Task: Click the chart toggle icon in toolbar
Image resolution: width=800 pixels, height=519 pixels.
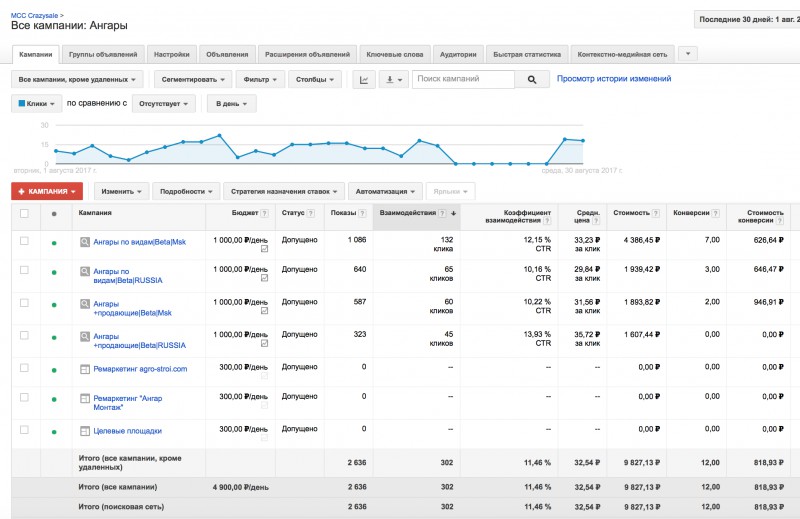Action: click(x=364, y=80)
